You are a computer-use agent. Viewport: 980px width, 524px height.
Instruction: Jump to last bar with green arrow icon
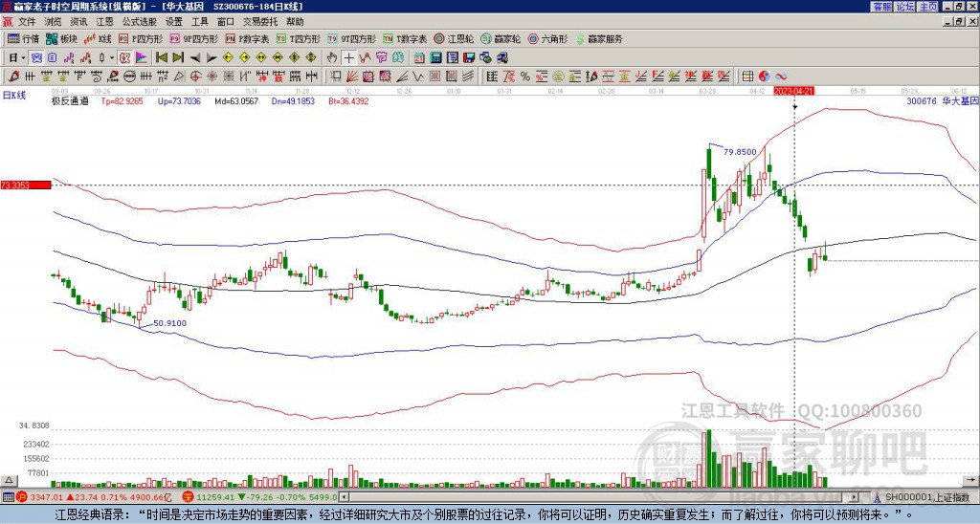[x=178, y=58]
